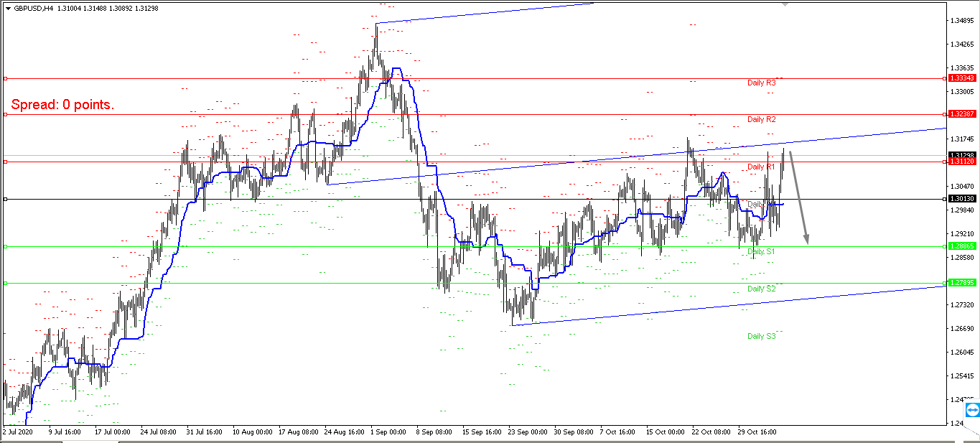Click the 1.29210 price scale value
This screenshot has width=980, height=443.
[x=961, y=234]
